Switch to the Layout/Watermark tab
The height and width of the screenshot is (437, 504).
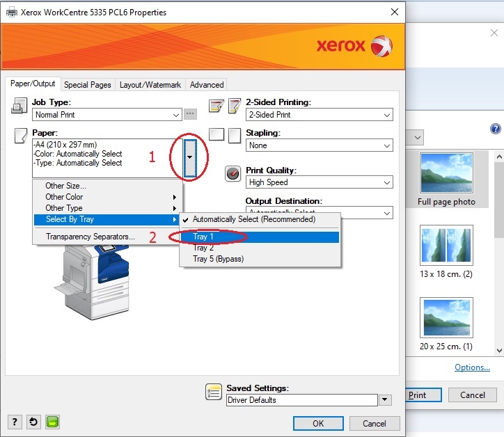[150, 85]
